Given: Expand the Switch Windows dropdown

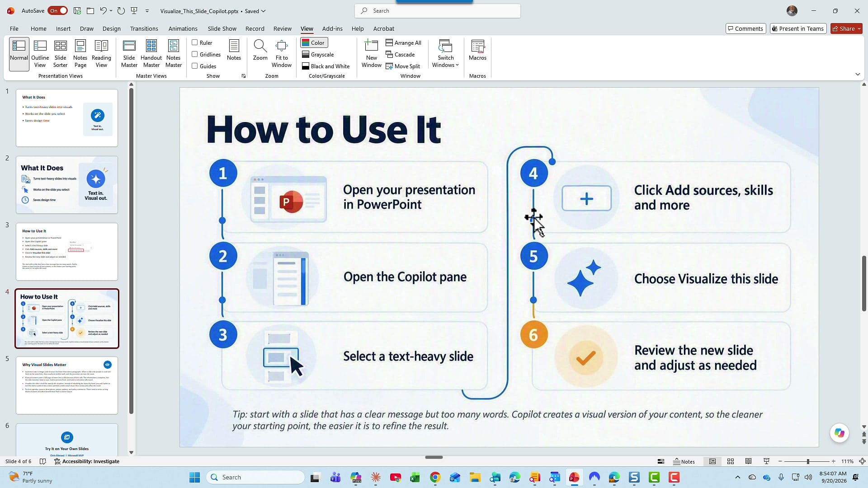Looking at the screenshot, I should tap(445, 54).
